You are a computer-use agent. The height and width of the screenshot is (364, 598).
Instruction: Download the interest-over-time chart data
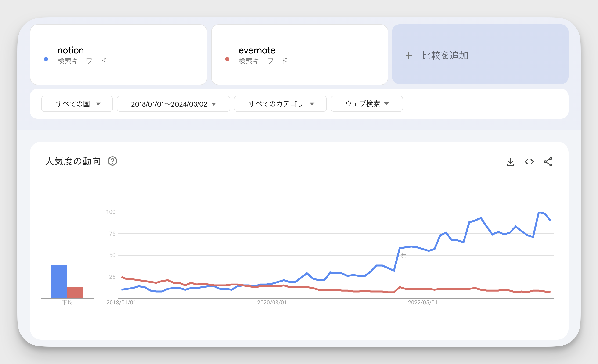coord(510,162)
